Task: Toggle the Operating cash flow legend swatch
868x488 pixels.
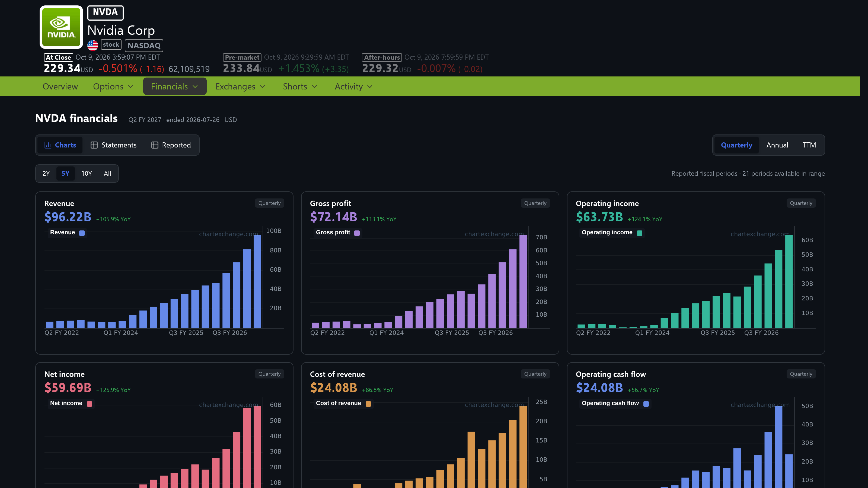Action: coord(646,403)
